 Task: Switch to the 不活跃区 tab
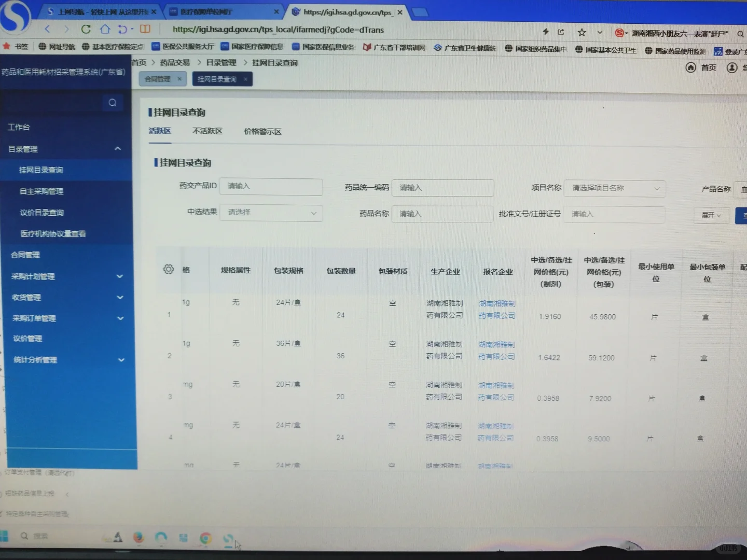pos(207,131)
